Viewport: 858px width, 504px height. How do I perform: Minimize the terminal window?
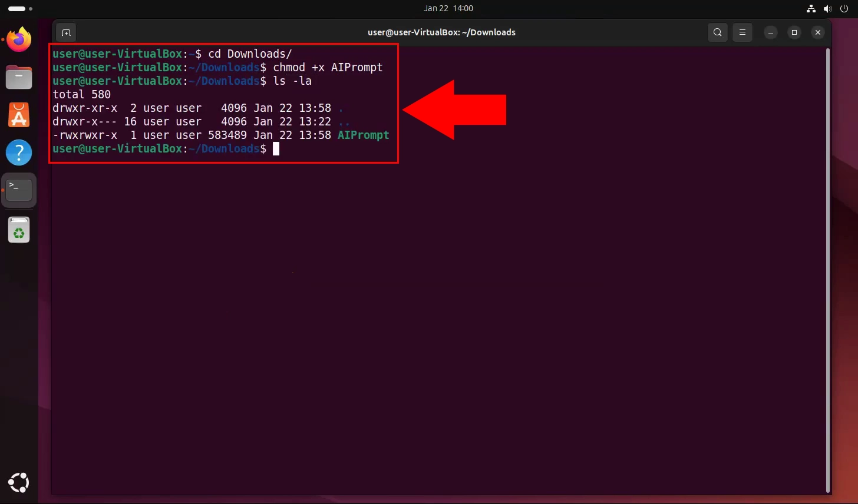pos(770,32)
